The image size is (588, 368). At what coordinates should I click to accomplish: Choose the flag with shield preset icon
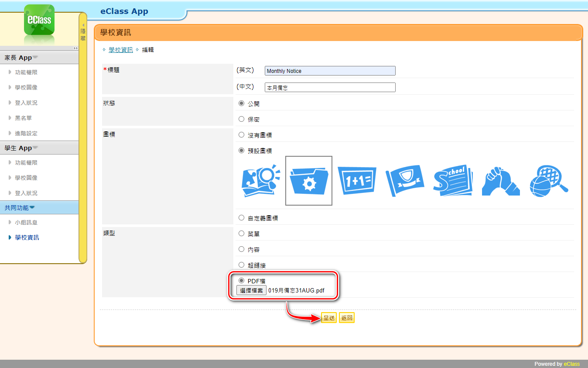click(x=405, y=180)
